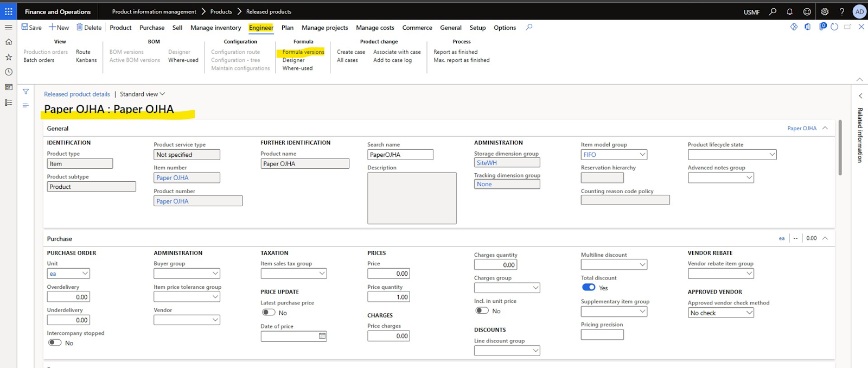Image resolution: width=868 pixels, height=368 pixels.
Task: Save the record
Action: 31,27
